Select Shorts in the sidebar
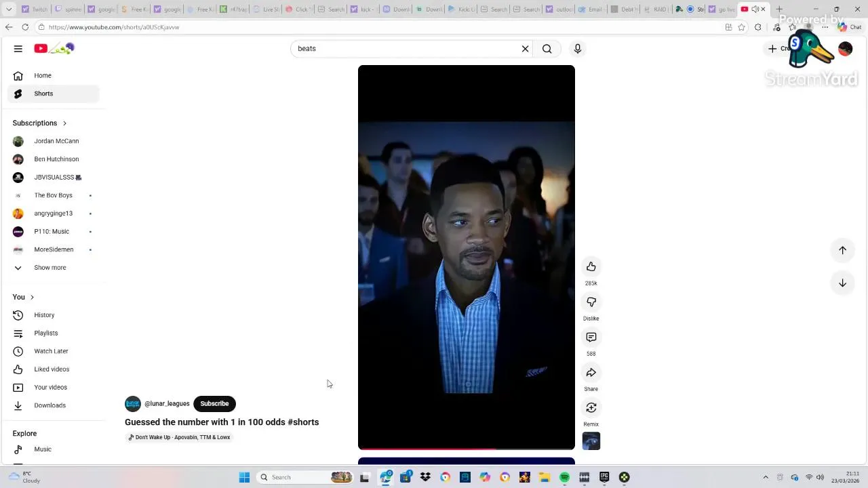Image resolution: width=868 pixels, height=488 pixels. pyautogui.click(x=54, y=94)
